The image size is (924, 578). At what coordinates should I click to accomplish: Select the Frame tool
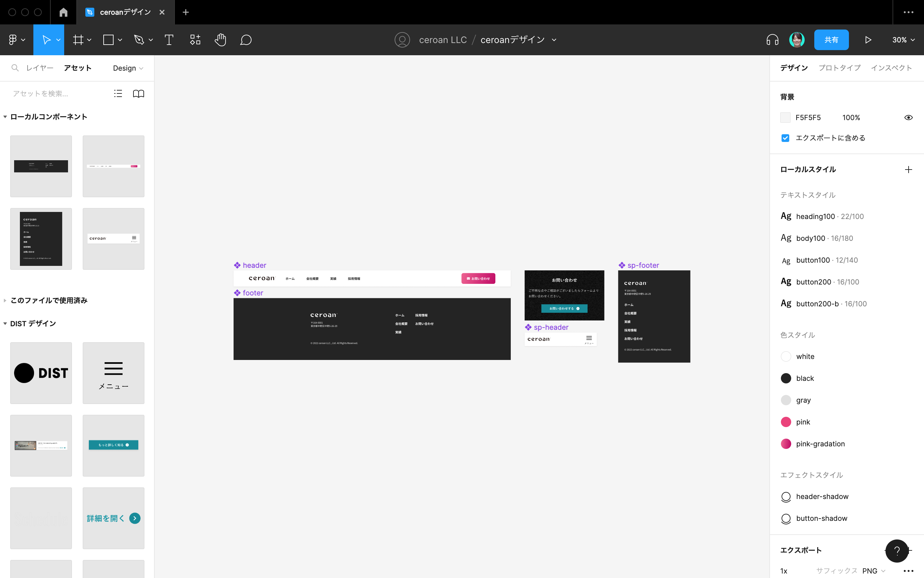[x=78, y=40]
